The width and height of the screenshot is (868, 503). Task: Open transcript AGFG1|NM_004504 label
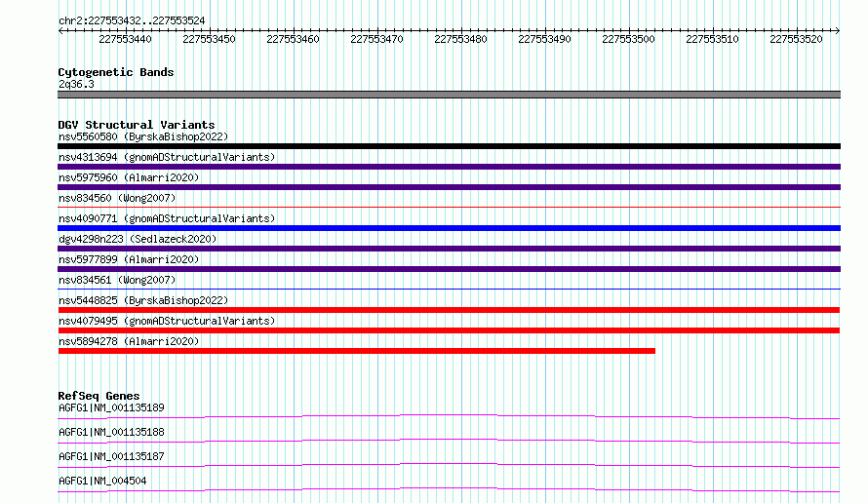coord(102,481)
